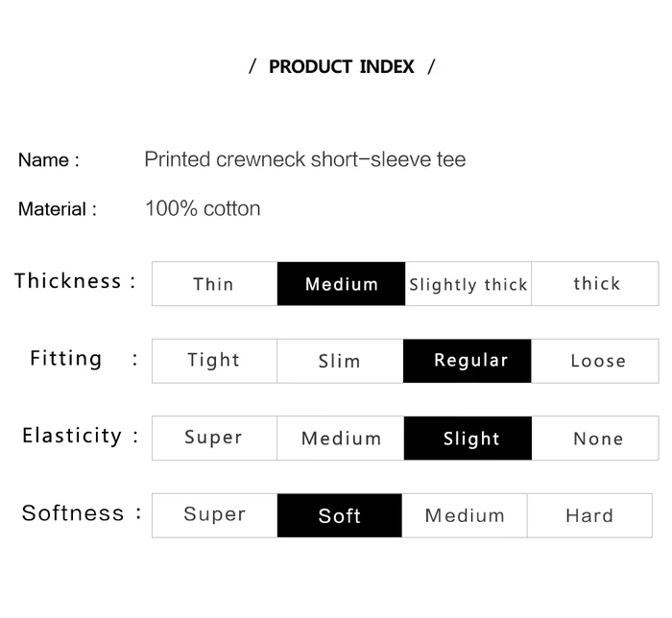Select Super softness option

215,515
